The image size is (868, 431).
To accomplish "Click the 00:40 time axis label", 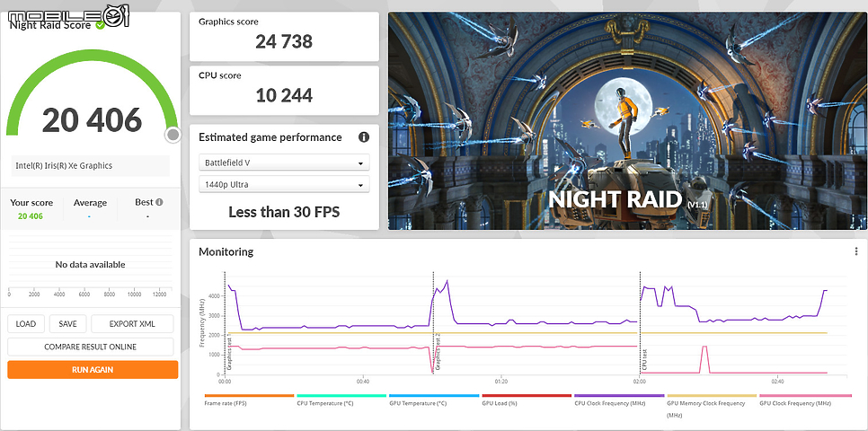I will tap(363, 382).
